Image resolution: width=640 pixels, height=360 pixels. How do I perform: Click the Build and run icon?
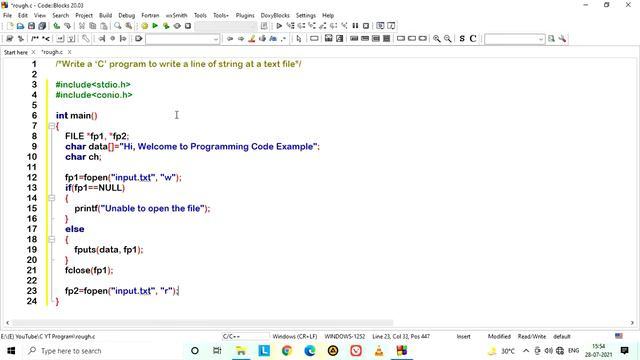(166, 26)
